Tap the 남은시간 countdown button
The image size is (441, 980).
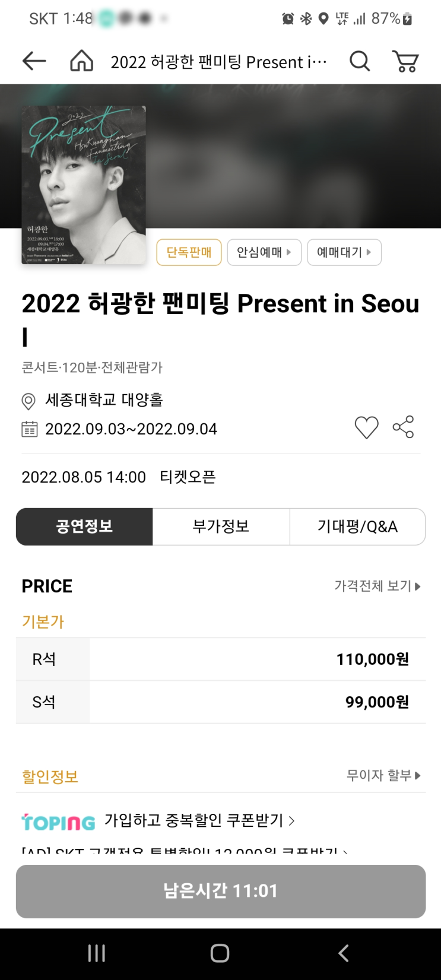(221, 891)
